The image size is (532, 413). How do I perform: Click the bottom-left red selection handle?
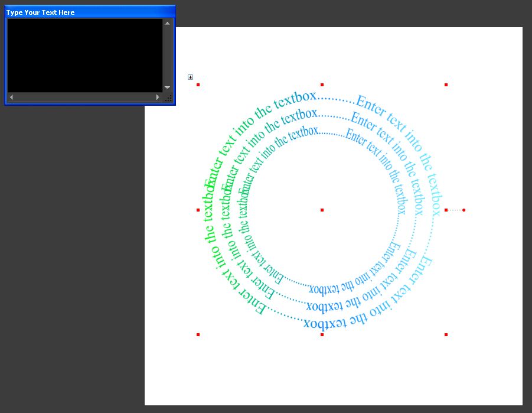(198, 334)
